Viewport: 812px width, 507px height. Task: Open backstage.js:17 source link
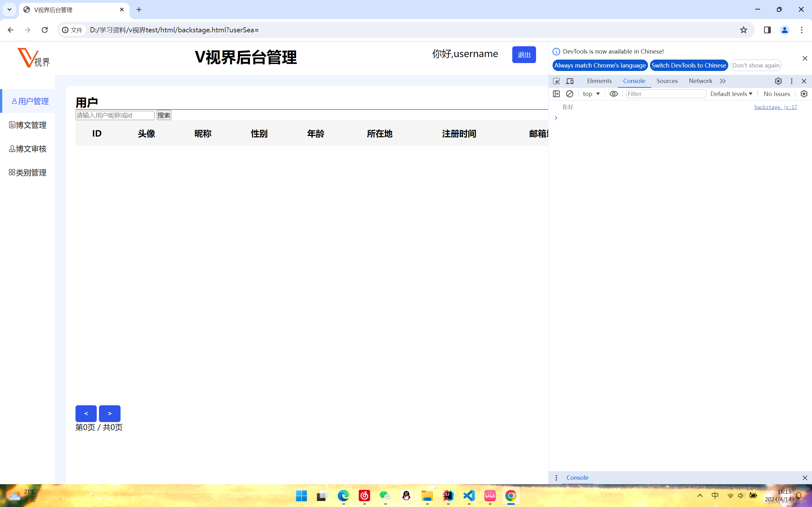coord(776,107)
